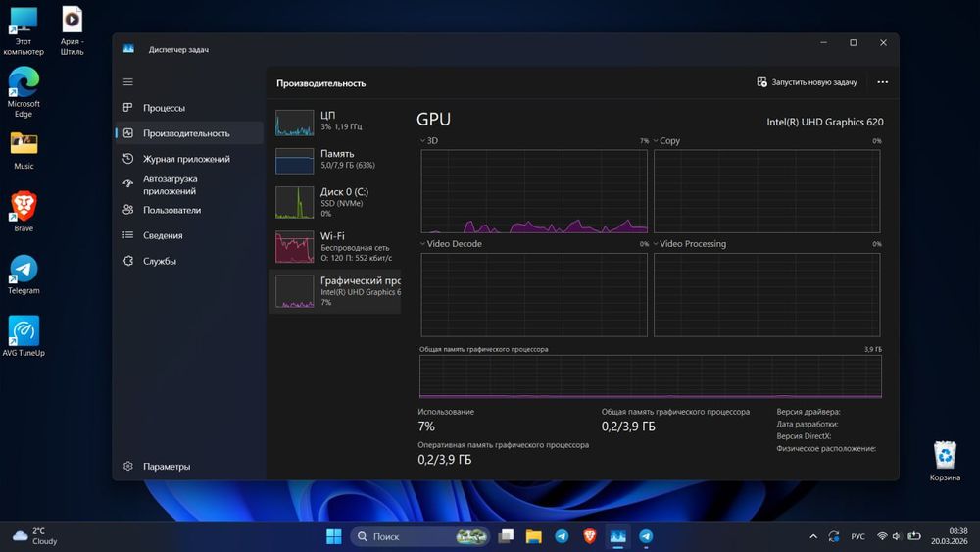Open the Журнал приложений page

pyautogui.click(x=189, y=159)
